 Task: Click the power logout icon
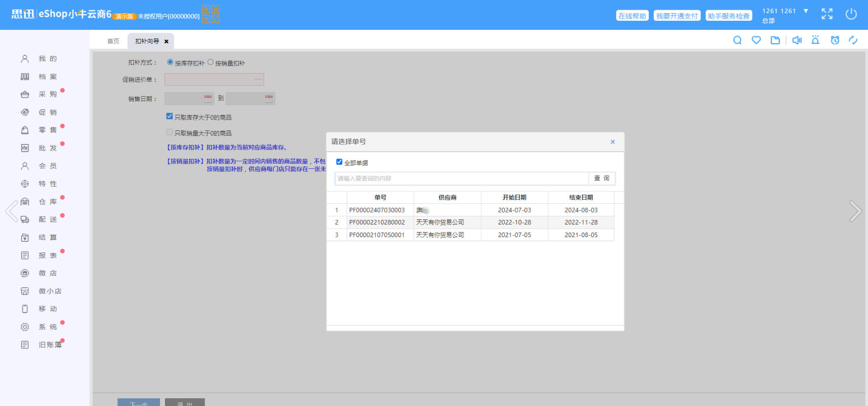pos(851,14)
